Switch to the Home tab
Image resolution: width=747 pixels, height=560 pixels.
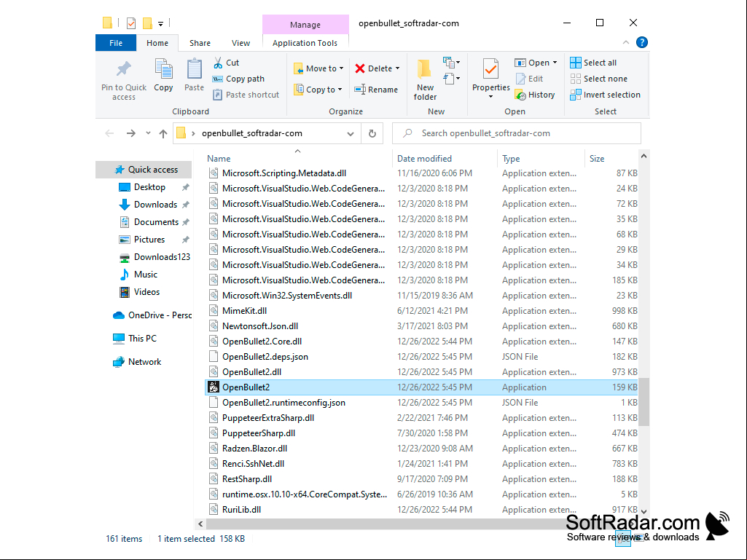(157, 43)
